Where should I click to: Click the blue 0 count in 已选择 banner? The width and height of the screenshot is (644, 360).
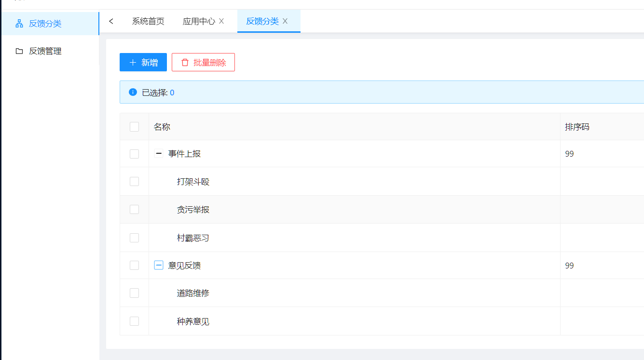(172, 92)
